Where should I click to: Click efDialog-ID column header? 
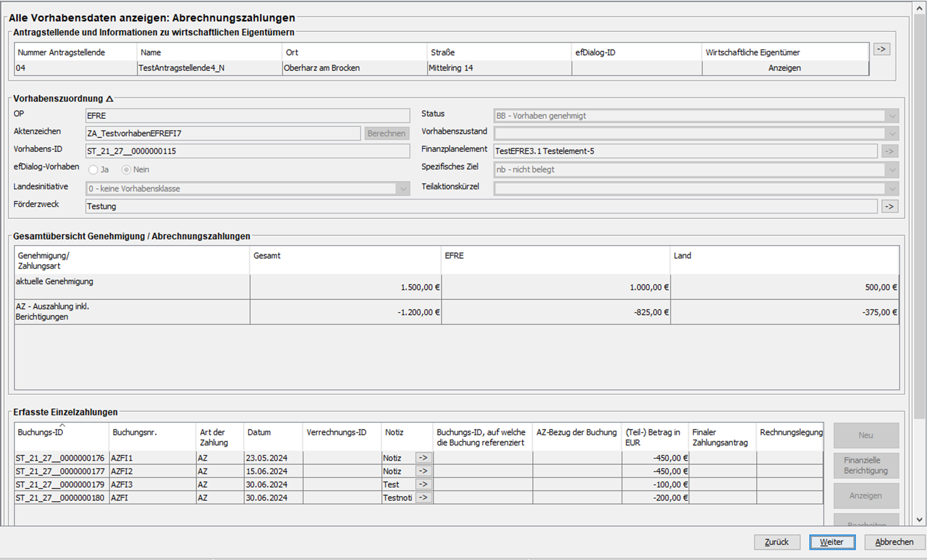point(636,52)
